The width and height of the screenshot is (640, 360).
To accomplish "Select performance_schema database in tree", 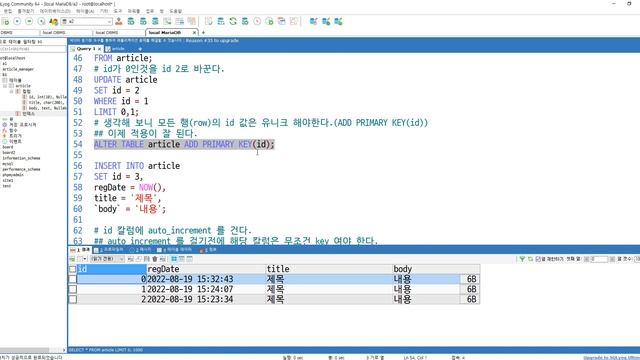I will click(x=21, y=169).
